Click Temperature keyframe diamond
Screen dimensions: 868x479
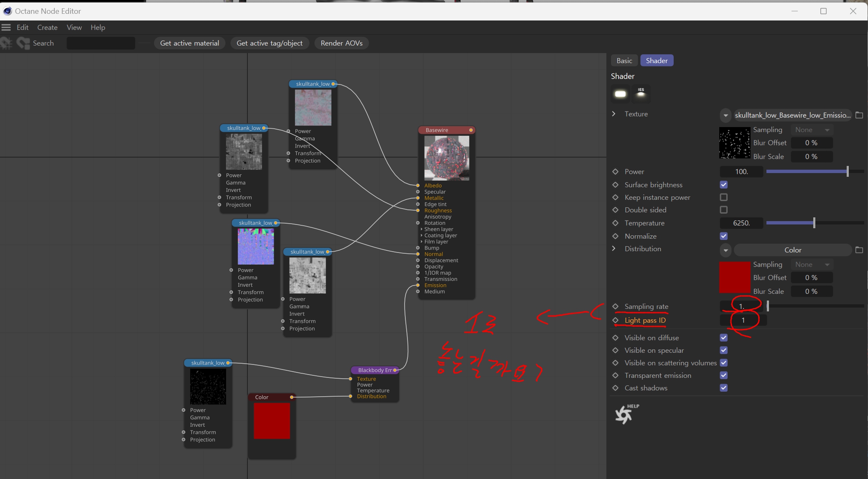coord(615,223)
